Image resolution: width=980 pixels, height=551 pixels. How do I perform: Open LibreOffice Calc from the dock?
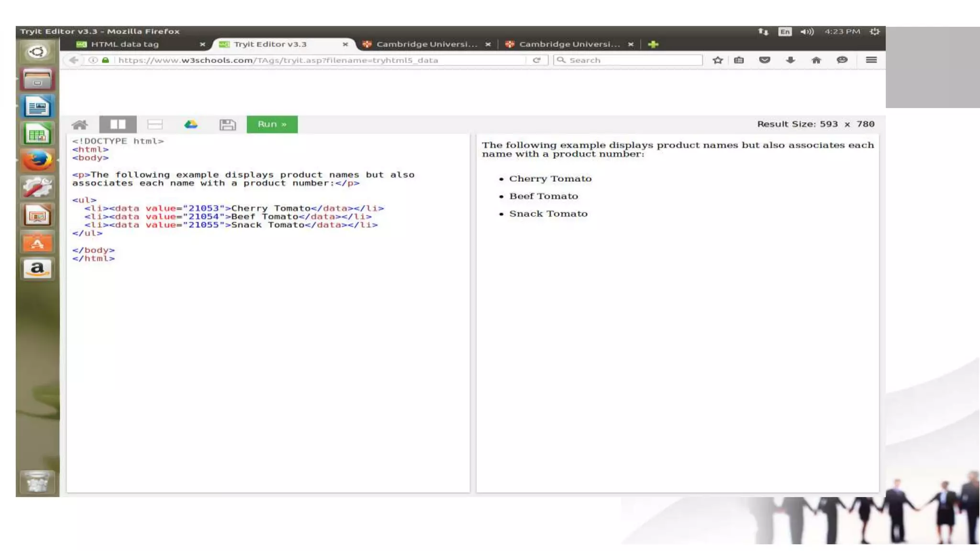click(x=37, y=134)
